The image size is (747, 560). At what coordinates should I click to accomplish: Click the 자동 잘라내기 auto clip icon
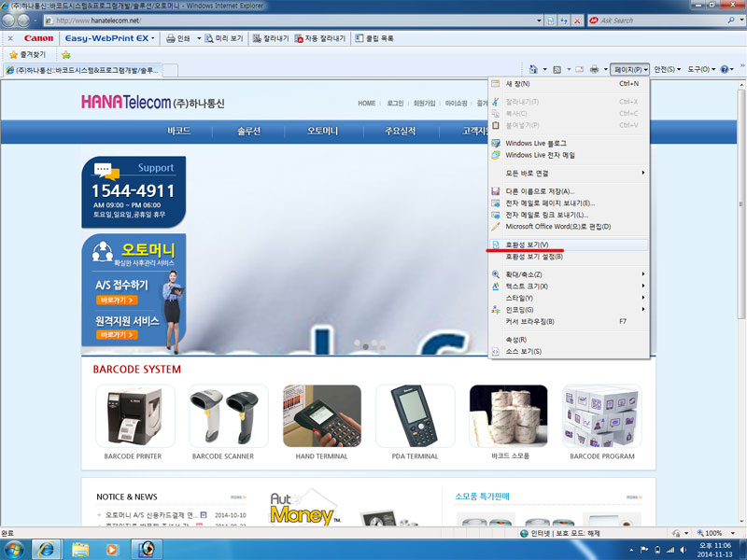(x=299, y=38)
